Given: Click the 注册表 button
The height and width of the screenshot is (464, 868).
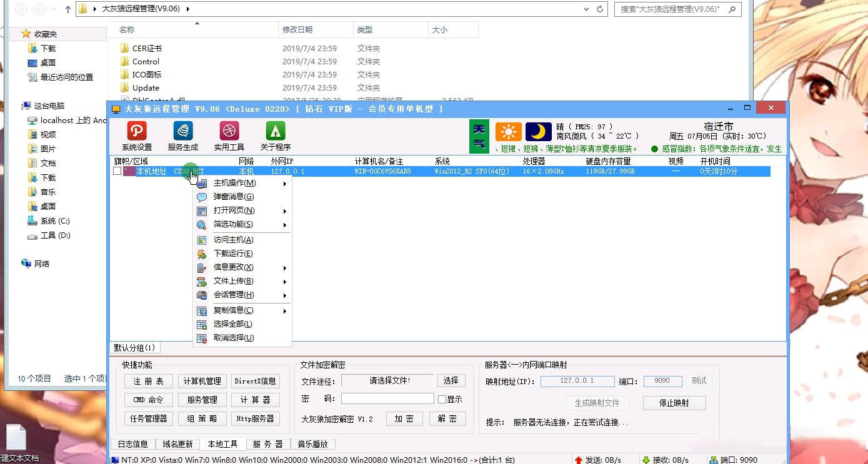Looking at the screenshot, I should point(148,381).
